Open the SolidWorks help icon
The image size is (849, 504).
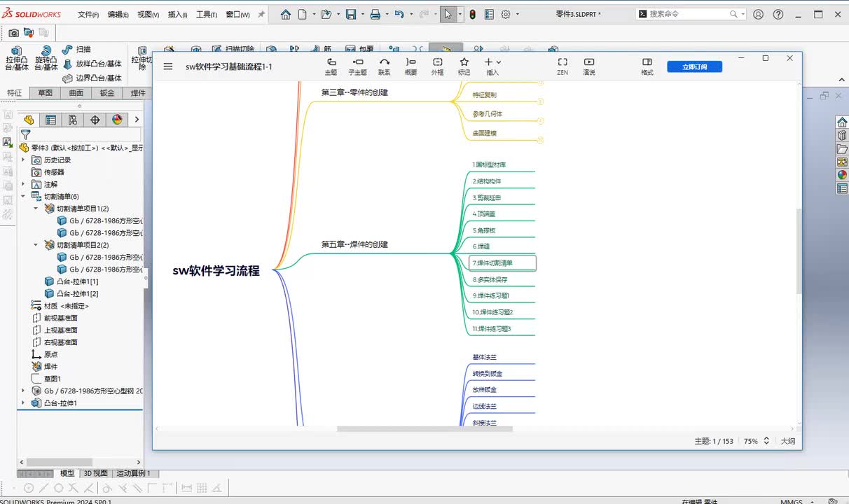click(x=778, y=14)
